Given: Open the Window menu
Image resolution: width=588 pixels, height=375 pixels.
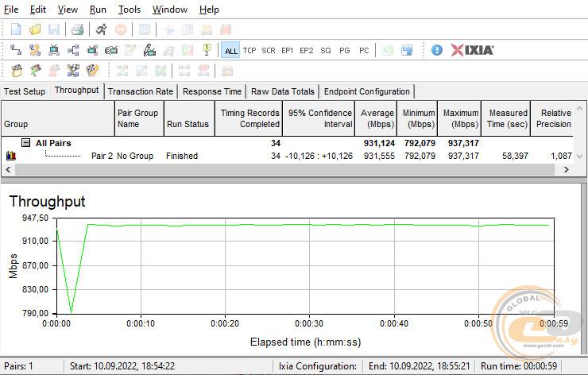Looking at the screenshot, I should coord(169,10).
